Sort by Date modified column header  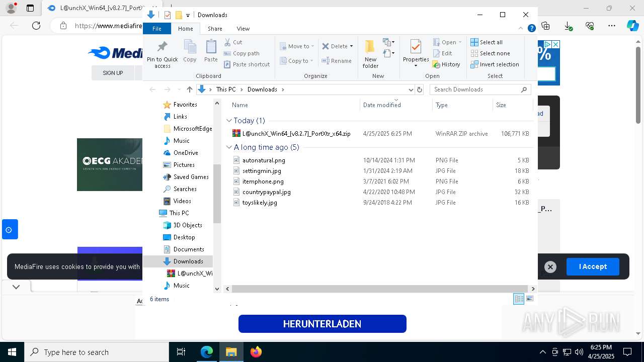(x=396, y=105)
